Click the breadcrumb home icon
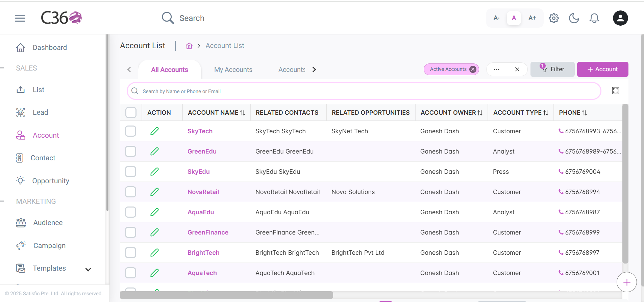The width and height of the screenshot is (644, 302). [189, 46]
